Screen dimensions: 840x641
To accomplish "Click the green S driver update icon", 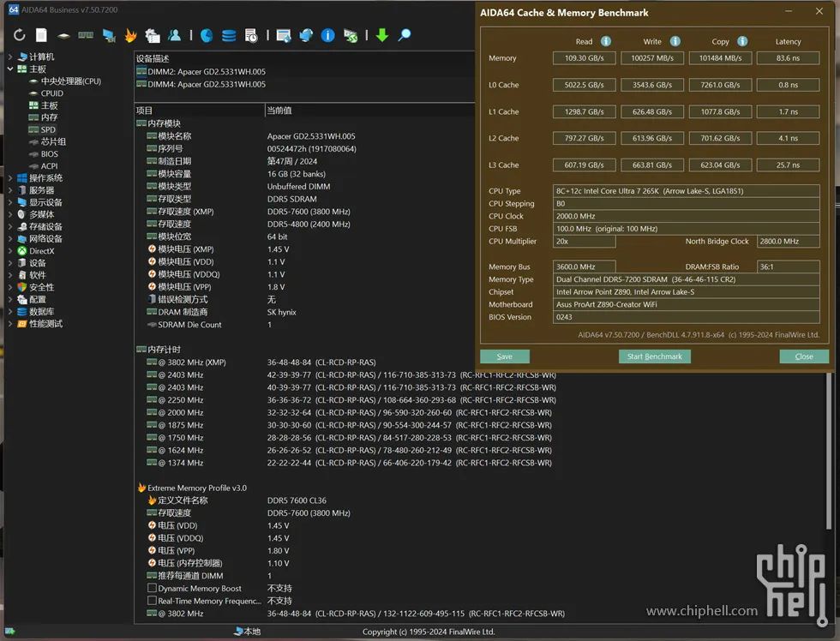I will click(x=351, y=35).
